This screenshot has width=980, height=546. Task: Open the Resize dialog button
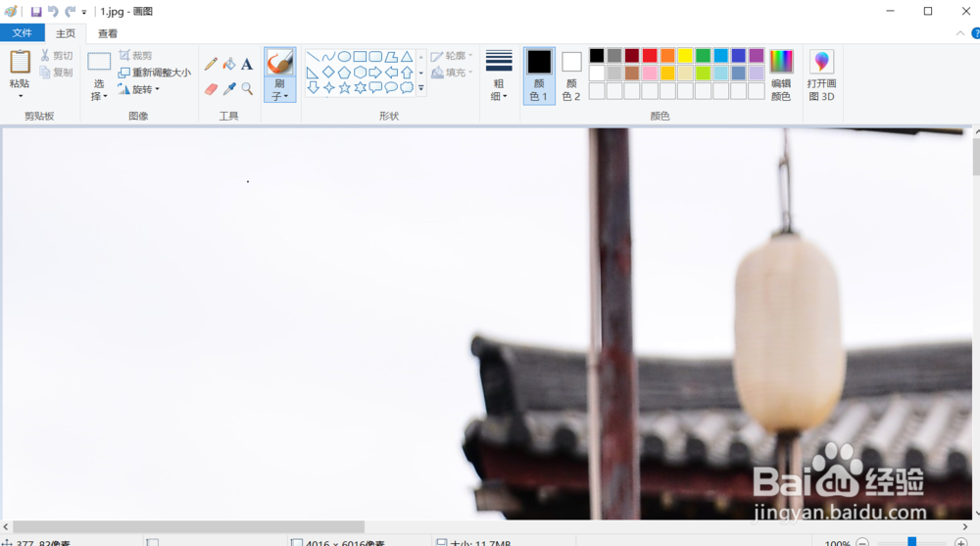click(x=155, y=73)
